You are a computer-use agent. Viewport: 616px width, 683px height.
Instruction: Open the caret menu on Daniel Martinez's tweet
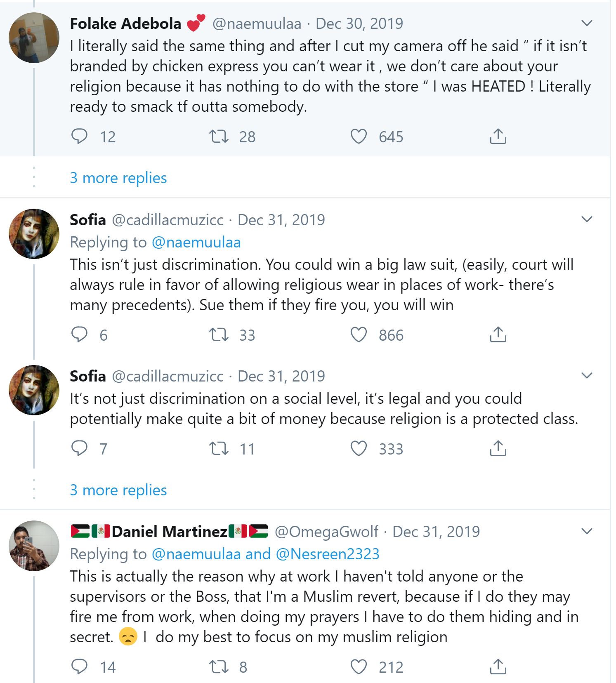pos(587,531)
